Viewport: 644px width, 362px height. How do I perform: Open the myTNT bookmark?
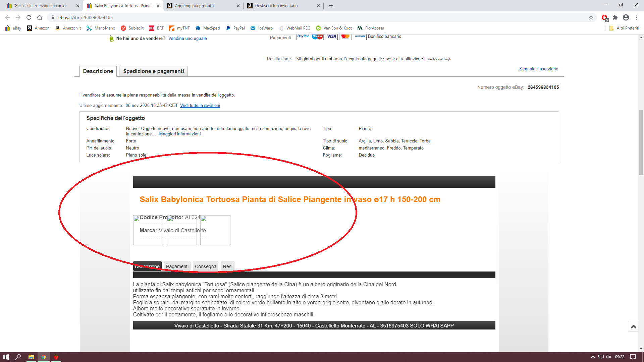179,28
